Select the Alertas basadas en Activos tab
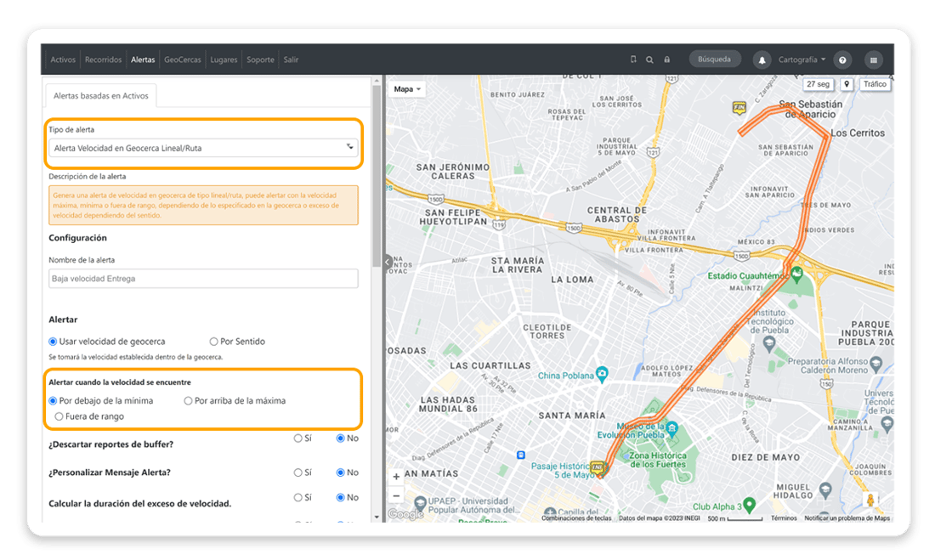935x560 pixels. 101,95
